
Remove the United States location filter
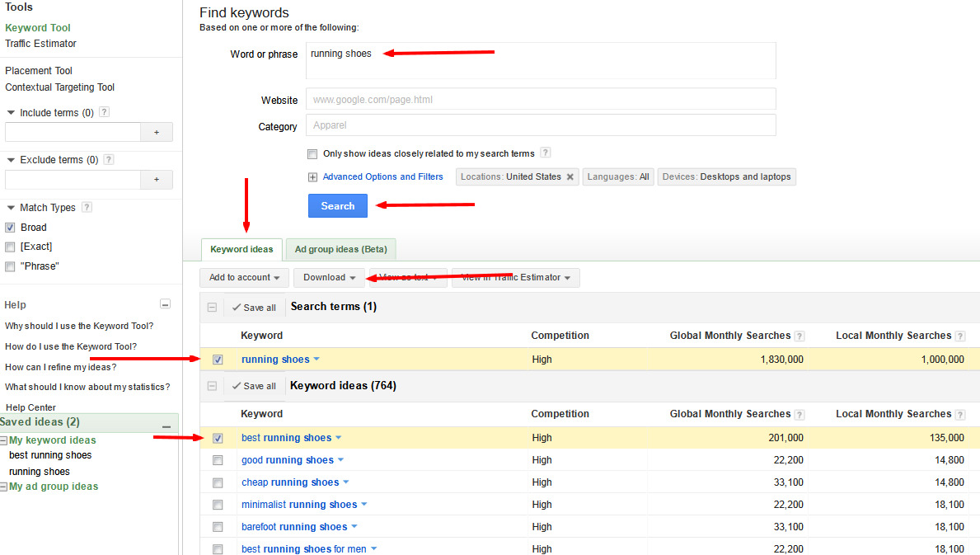pyautogui.click(x=570, y=177)
